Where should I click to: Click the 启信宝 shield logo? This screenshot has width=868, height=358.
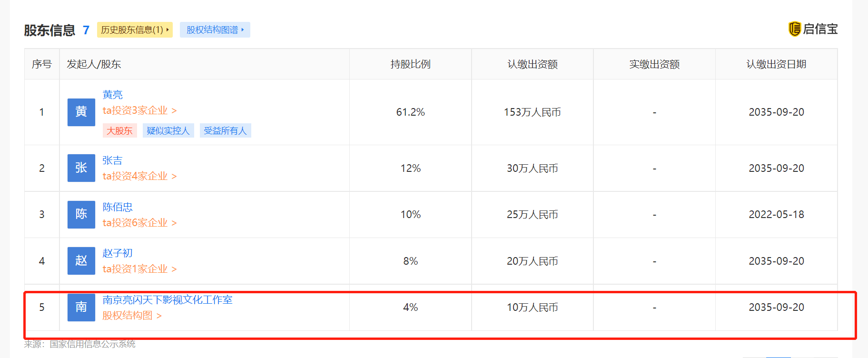tap(795, 29)
